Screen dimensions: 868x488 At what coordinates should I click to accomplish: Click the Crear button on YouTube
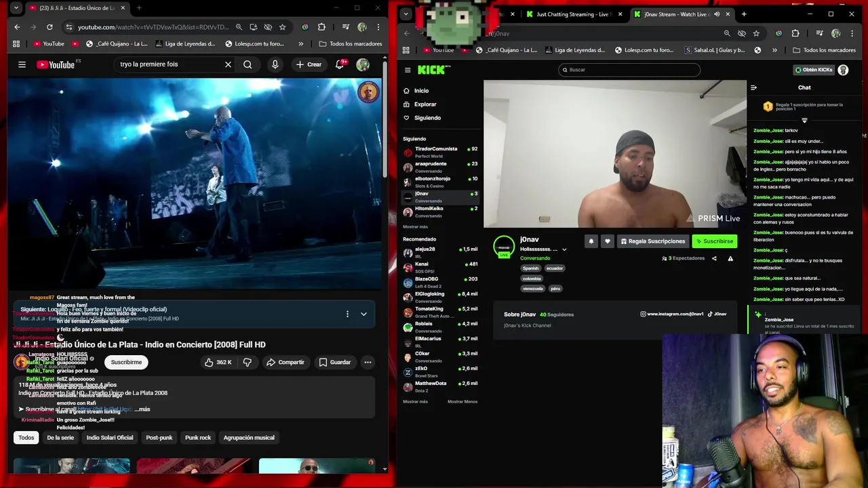tap(309, 64)
